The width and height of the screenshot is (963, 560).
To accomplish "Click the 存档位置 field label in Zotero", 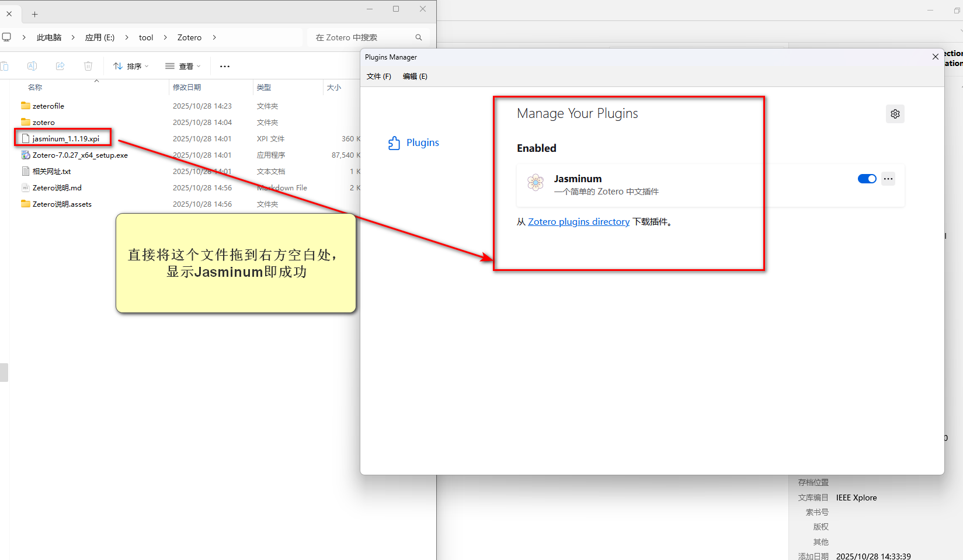I will point(813,482).
